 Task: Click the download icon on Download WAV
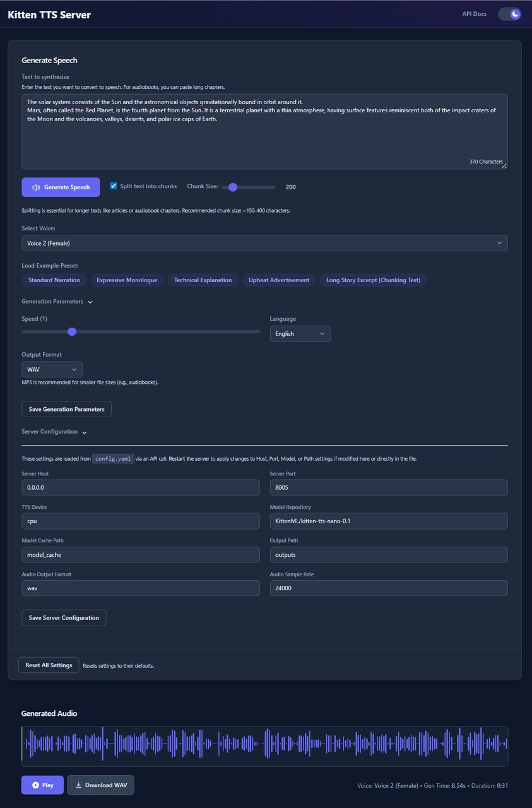point(78,785)
